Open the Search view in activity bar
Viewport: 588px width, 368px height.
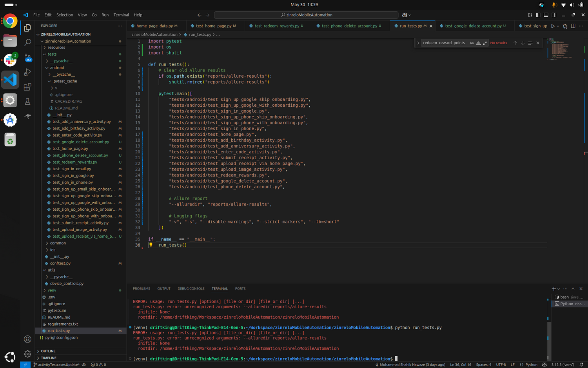click(x=27, y=42)
